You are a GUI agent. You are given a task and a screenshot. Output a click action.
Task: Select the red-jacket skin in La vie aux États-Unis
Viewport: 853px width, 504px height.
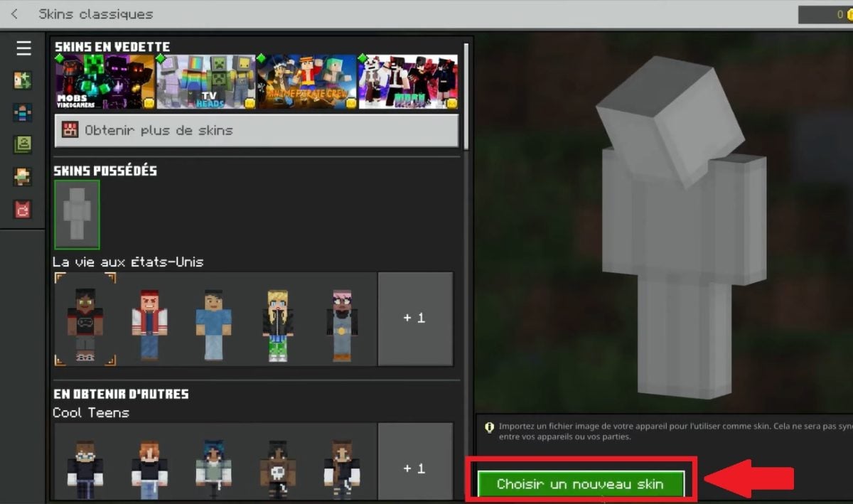(149, 323)
